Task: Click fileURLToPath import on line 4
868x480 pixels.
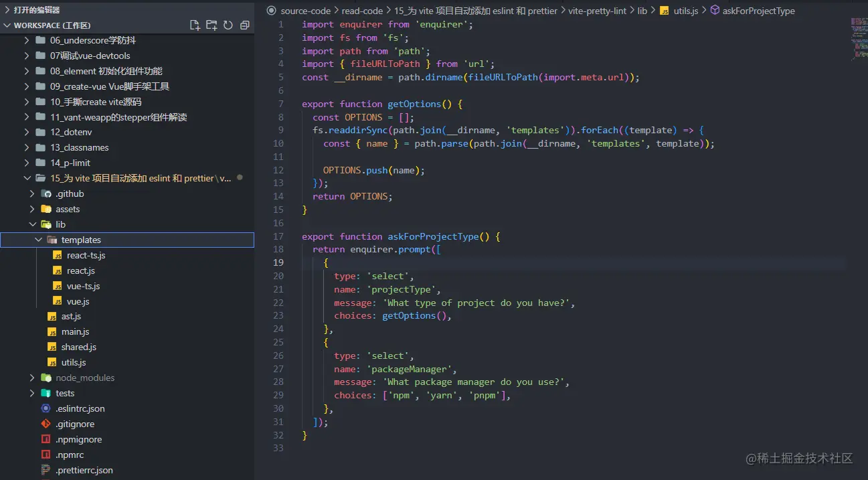Action: point(385,64)
